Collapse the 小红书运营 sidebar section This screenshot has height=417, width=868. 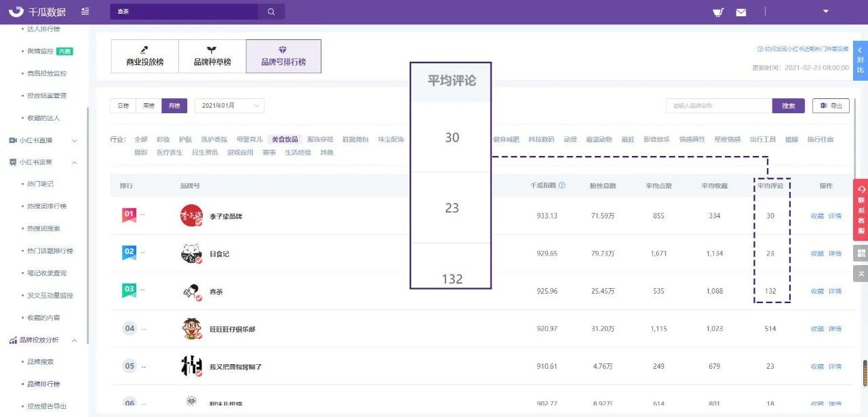tap(75, 162)
